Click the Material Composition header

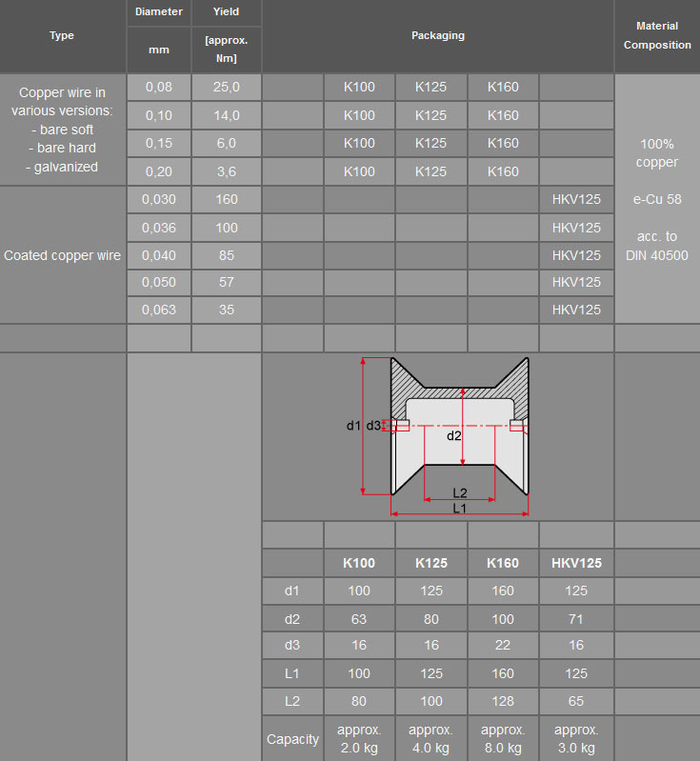coord(657,36)
